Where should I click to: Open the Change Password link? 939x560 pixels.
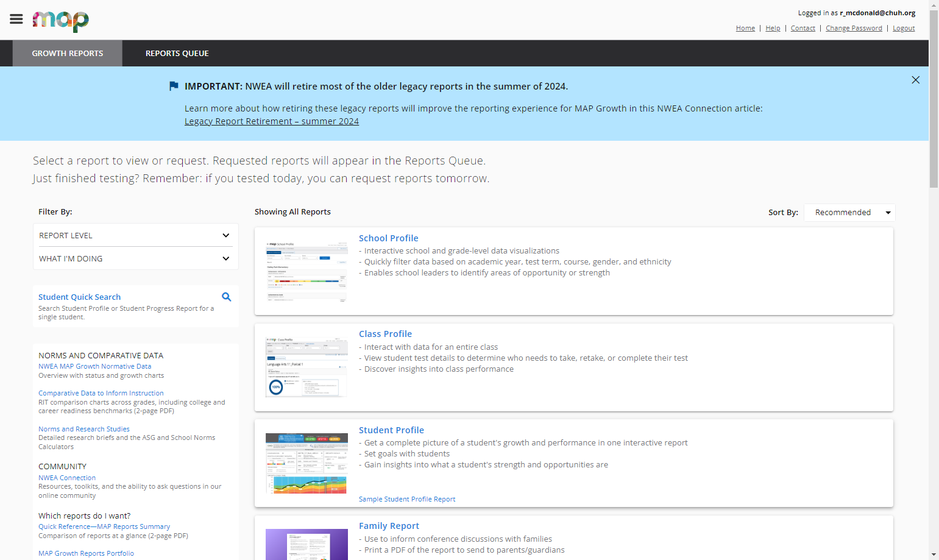[x=854, y=28]
